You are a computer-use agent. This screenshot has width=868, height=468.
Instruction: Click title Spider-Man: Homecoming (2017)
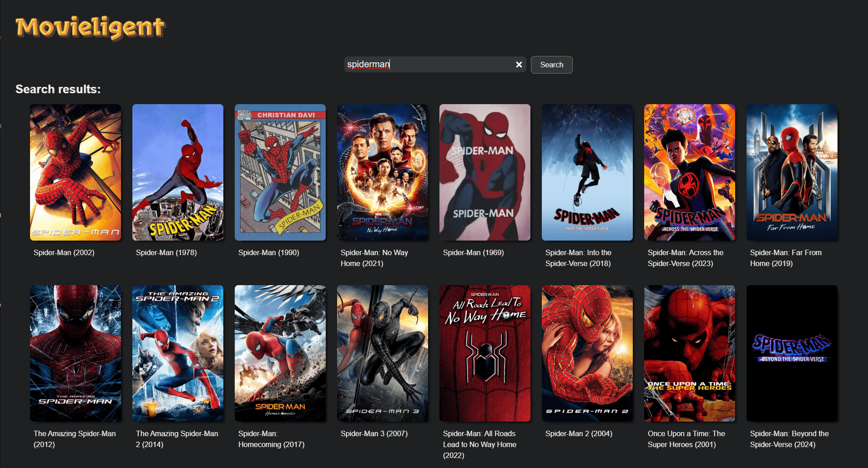pyautogui.click(x=272, y=439)
